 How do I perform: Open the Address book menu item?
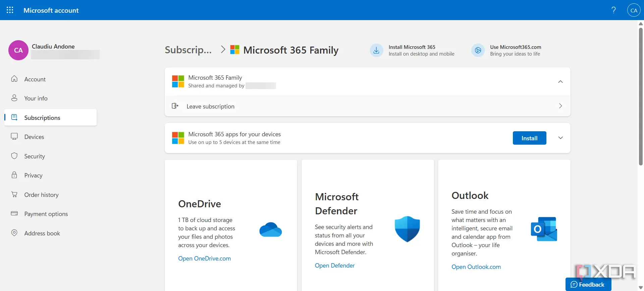click(50, 233)
